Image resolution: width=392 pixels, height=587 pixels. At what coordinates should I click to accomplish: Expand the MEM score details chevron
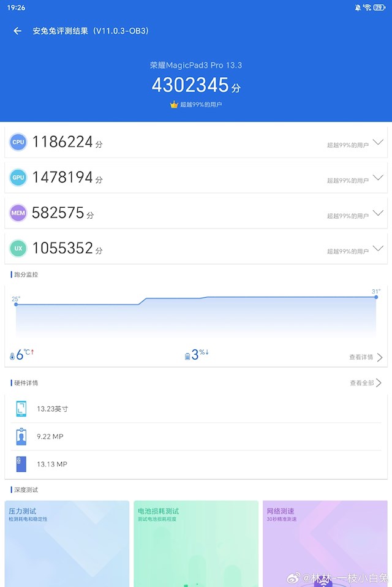point(378,213)
